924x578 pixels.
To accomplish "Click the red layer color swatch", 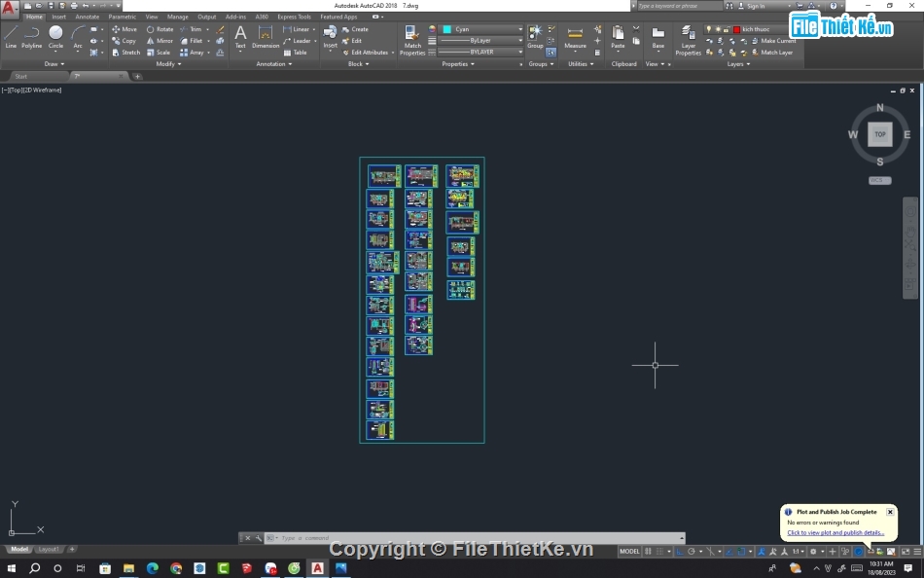I will 736,29.
